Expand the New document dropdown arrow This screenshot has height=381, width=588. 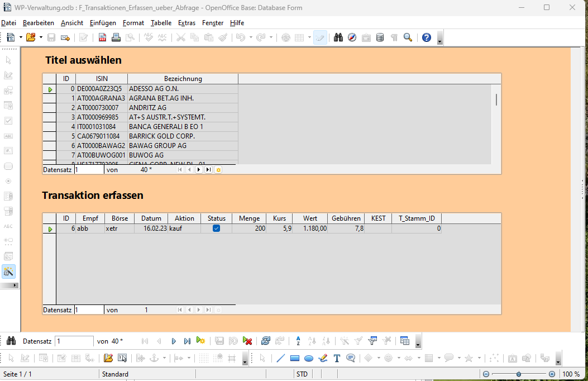click(21, 37)
